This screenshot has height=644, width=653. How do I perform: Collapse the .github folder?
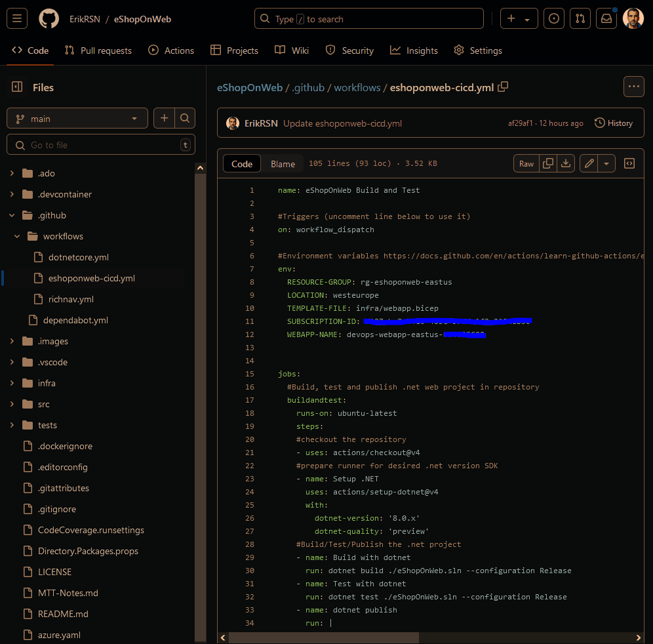[x=12, y=215]
